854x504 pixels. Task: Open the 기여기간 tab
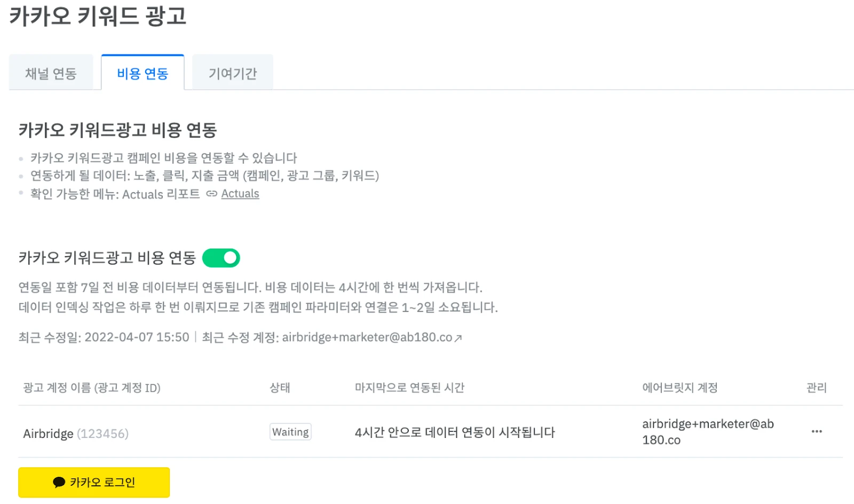[233, 73]
